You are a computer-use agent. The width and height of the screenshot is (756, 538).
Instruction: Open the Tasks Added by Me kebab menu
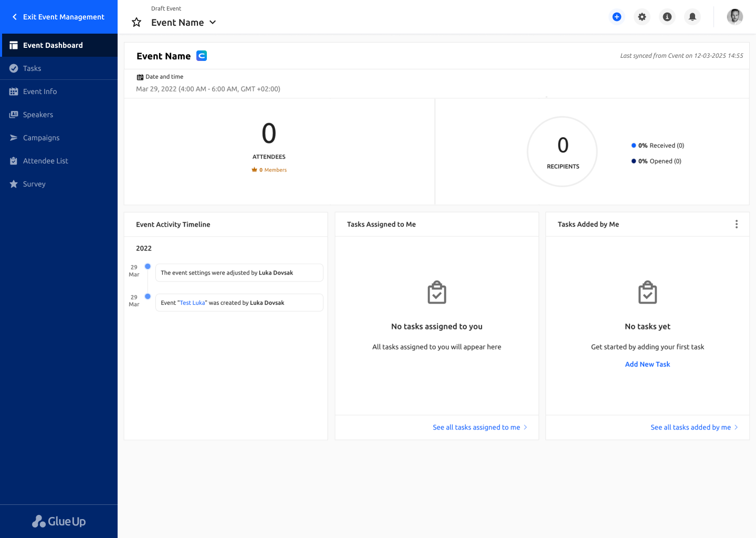pyautogui.click(x=737, y=224)
